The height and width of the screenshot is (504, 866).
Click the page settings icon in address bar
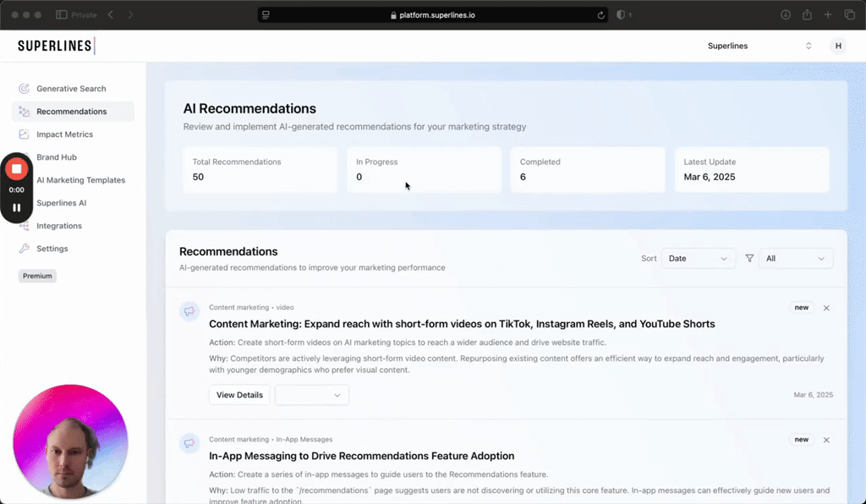(266, 15)
